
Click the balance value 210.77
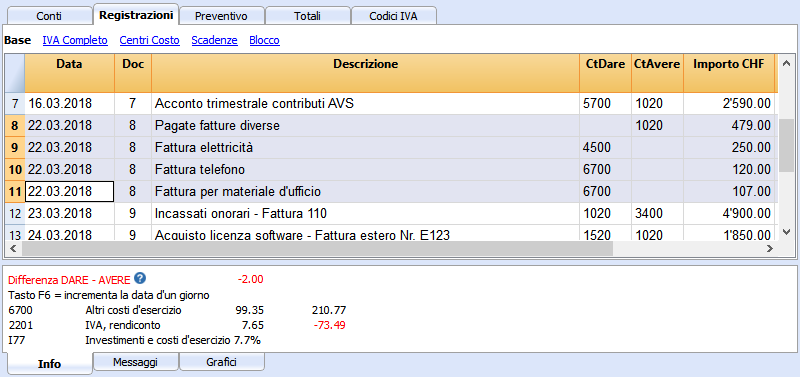[329, 310]
